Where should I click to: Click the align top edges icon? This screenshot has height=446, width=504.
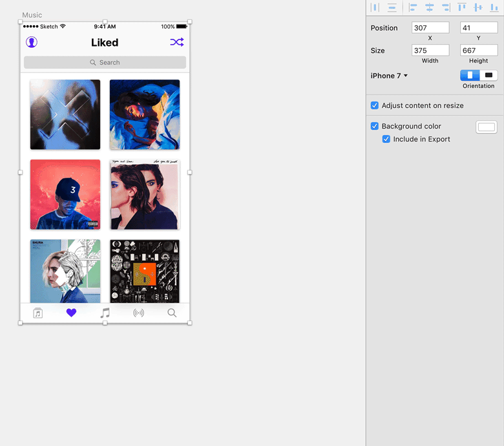tap(462, 7)
